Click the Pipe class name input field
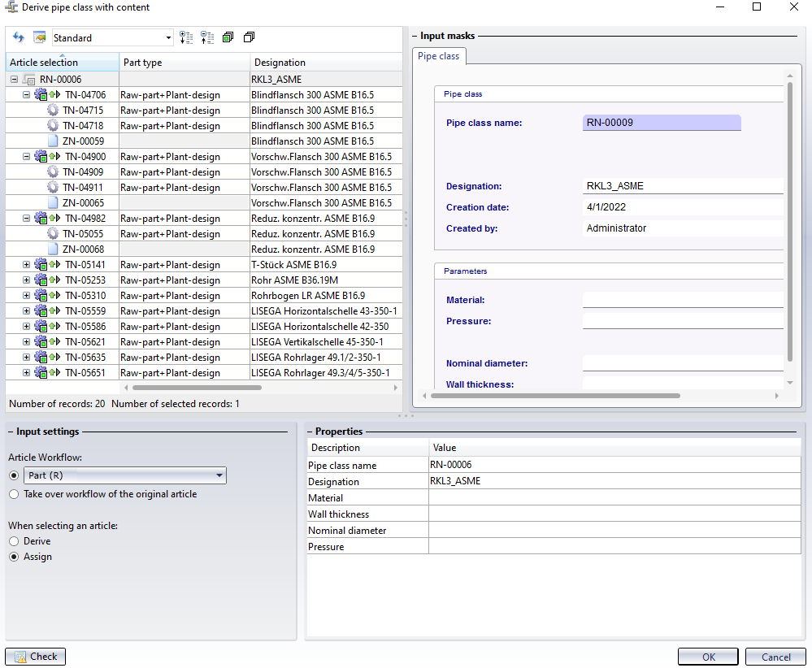The image size is (812, 668). pos(662,123)
